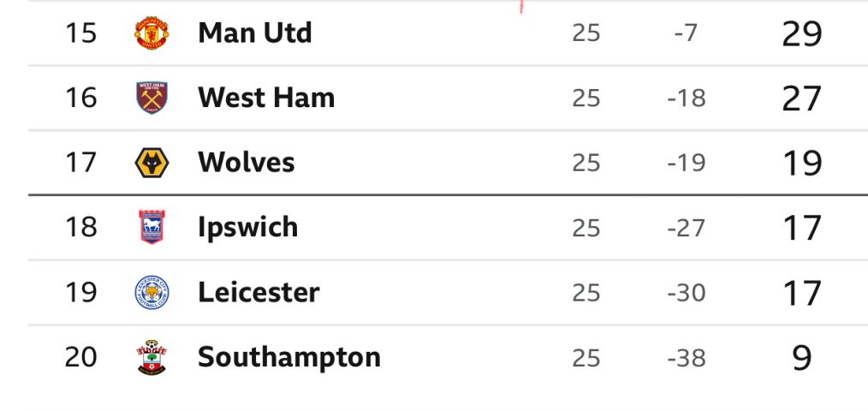Click the Wolves wolf-head badge
The width and height of the screenshot is (868, 411).
point(152,163)
